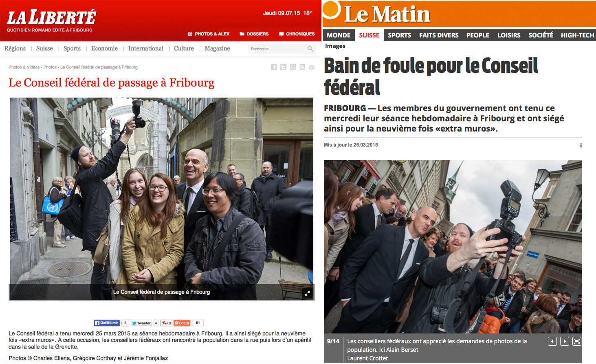
Task: Click into the Recherche search field
Action: (278, 49)
